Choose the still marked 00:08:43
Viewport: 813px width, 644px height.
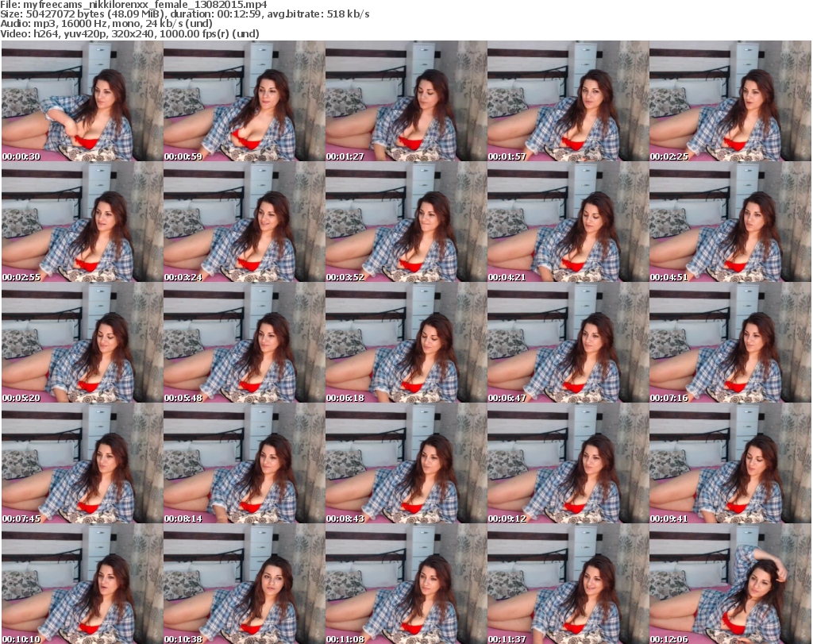coord(406,464)
